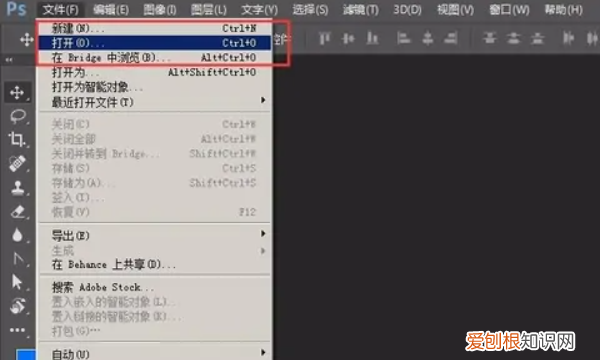The image size is (600, 360).
Task: Select the Rotate View tool
Action: tap(17, 306)
